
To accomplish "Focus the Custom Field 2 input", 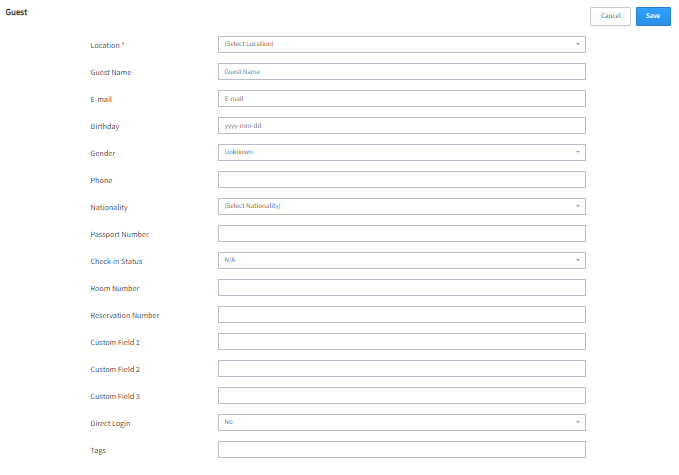I will pyautogui.click(x=402, y=368).
